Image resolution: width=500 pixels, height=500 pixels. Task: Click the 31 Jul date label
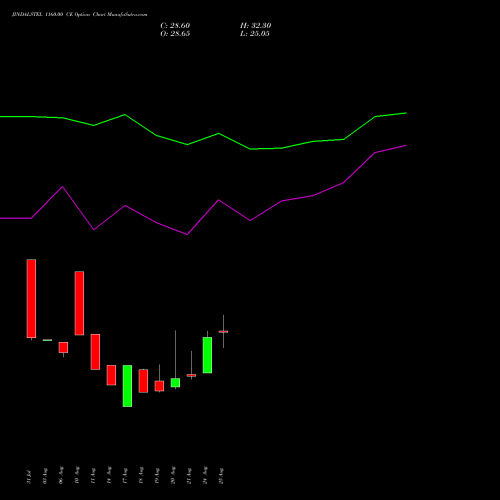29,477
